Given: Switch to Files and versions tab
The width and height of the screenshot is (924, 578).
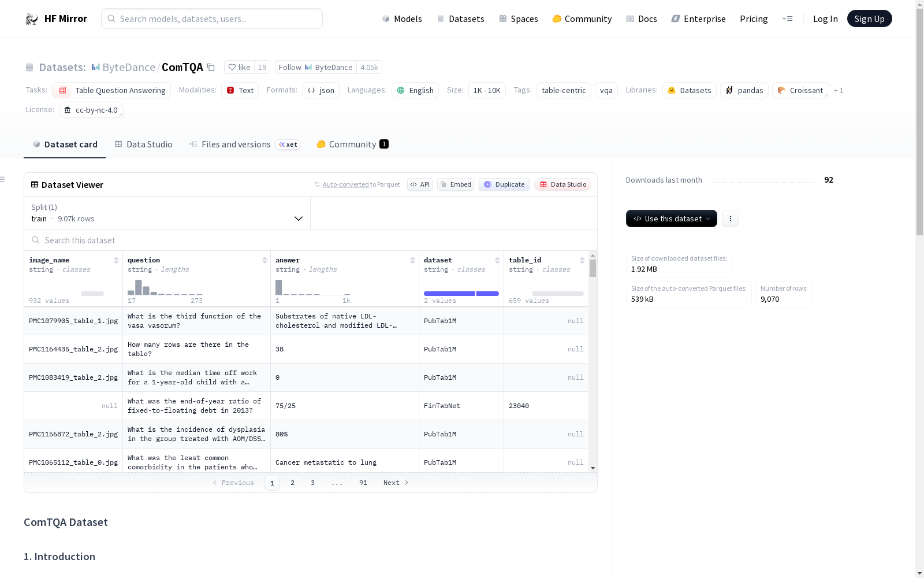Looking at the screenshot, I should 244,144.
